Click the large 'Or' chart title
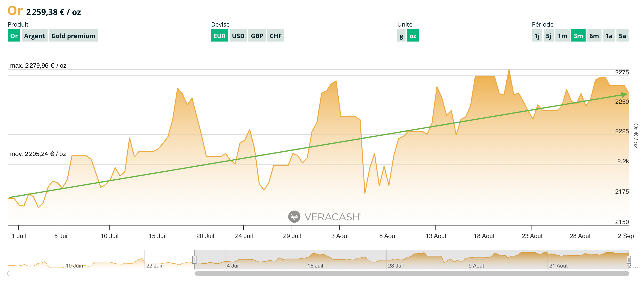Viewport: 644px width, 282px height. pos(15,10)
